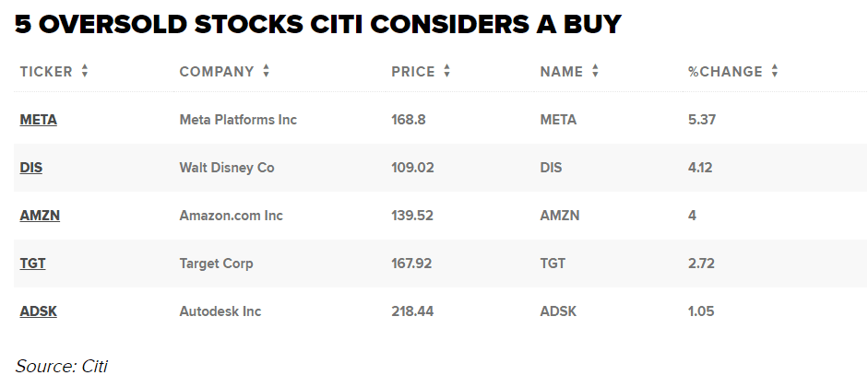Open the TGT ticker link

32,264
